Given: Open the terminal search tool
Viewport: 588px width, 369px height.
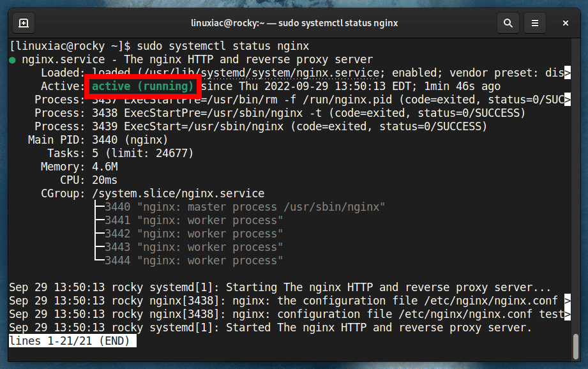Looking at the screenshot, I should (x=508, y=23).
